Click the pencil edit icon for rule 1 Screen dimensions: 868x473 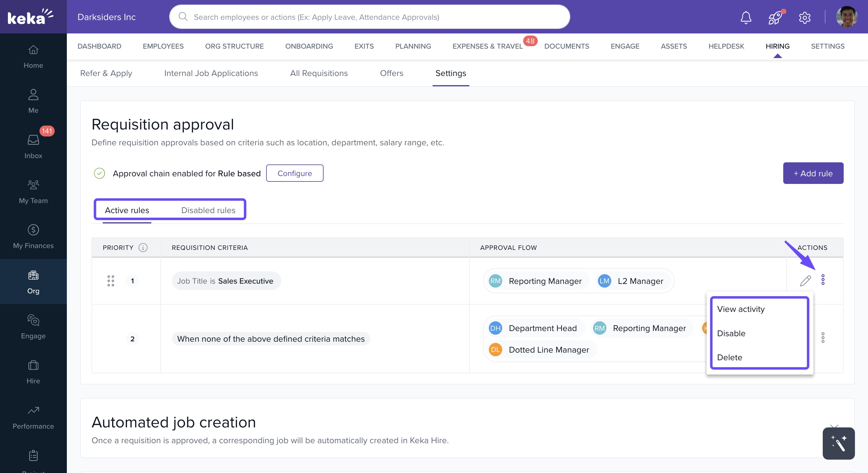tap(805, 281)
